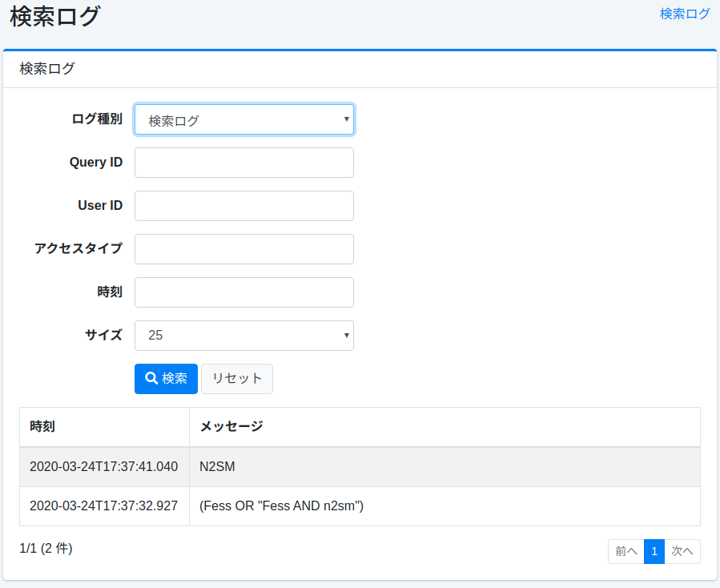Expand the ログ種別 dropdown arrow
This screenshot has height=588, width=720.
tap(346, 119)
